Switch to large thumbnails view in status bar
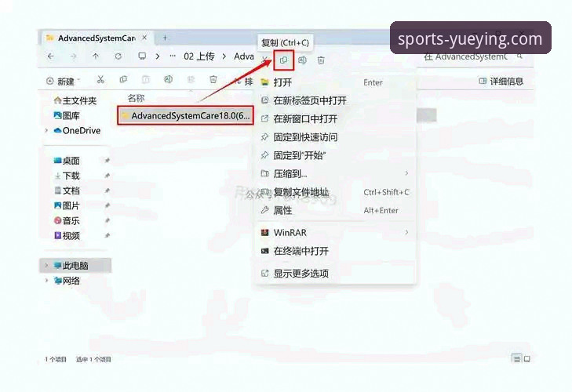This screenshot has height=392, width=572. [528, 358]
